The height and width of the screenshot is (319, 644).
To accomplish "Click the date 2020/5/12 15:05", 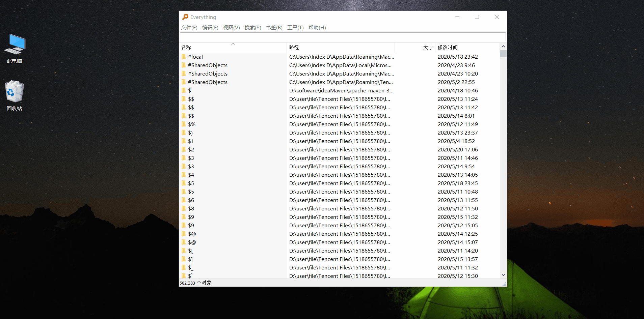I will coord(458,225).
